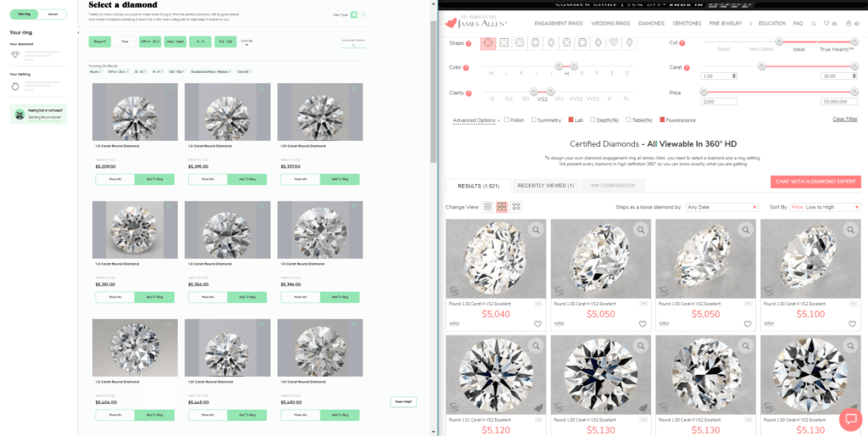Switch to Viewed in ring toggle
This screenshot has height=436, width=868.
coord(53,14)
